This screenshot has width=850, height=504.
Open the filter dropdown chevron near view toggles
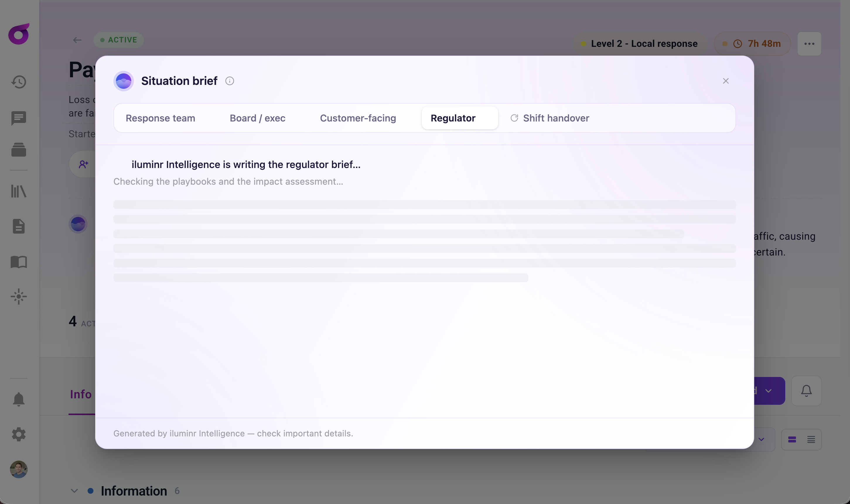pyautogui.click(x=761, y=440)
